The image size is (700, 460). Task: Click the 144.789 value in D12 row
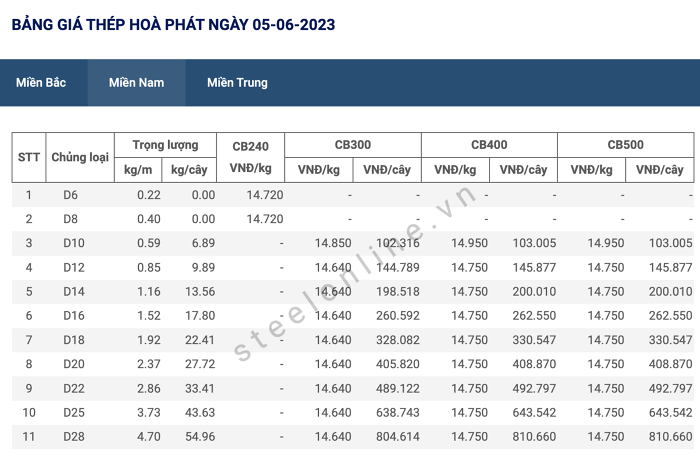pyautogui.click(x=398, y=268)
